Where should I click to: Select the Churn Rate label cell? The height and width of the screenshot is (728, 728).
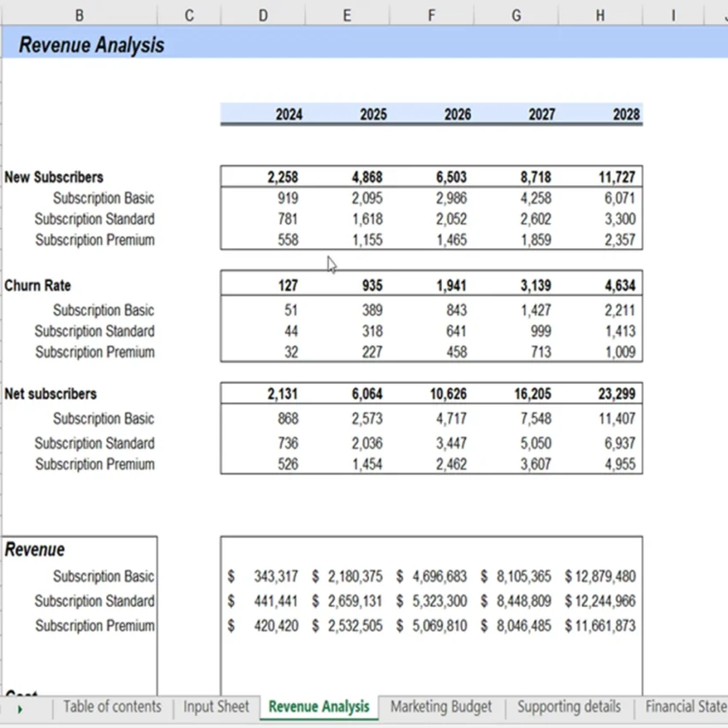coord(38,285)
